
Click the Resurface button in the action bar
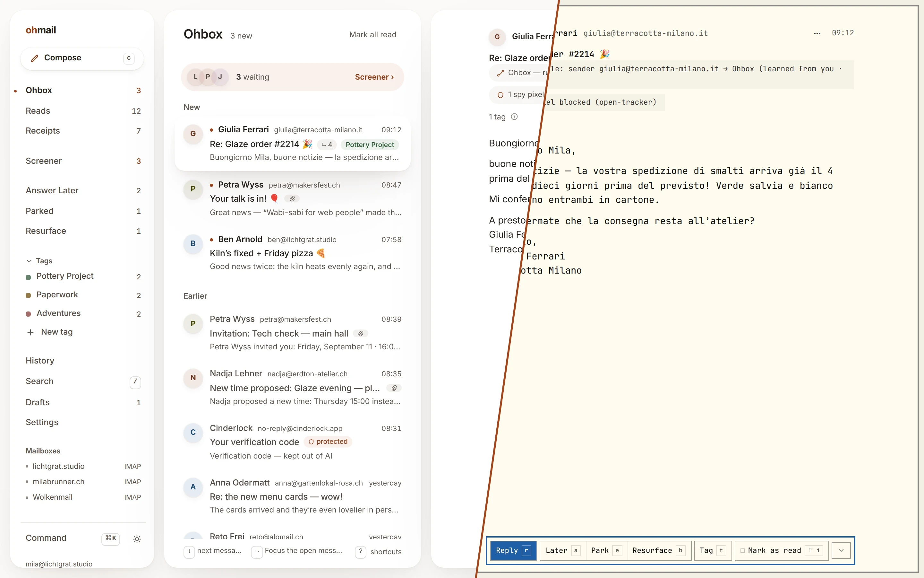coord(659,550)
